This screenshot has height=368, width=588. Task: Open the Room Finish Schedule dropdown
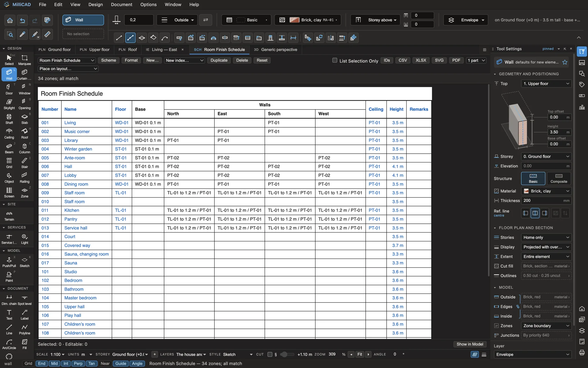tap(67, 60)
